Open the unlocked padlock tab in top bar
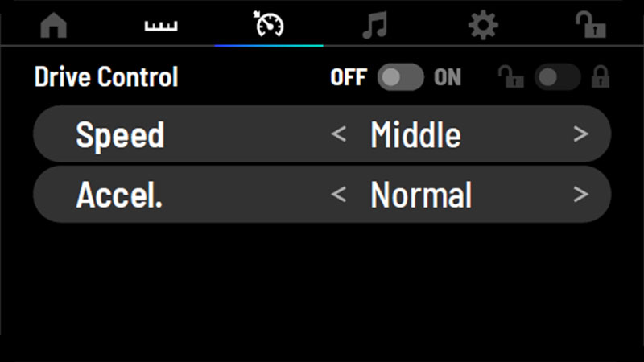The image size is (644, 362). pyautogui.click(x=591, y=25)
